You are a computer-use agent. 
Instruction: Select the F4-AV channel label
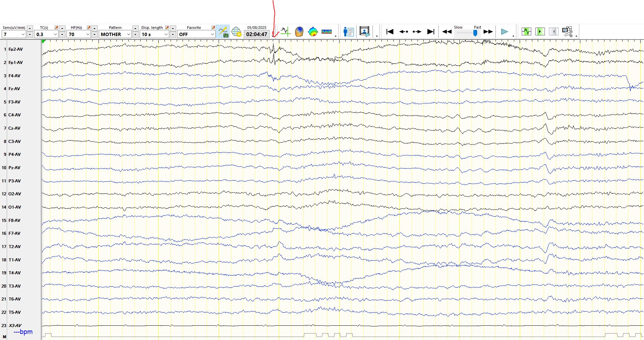click(x=14, y=76)
